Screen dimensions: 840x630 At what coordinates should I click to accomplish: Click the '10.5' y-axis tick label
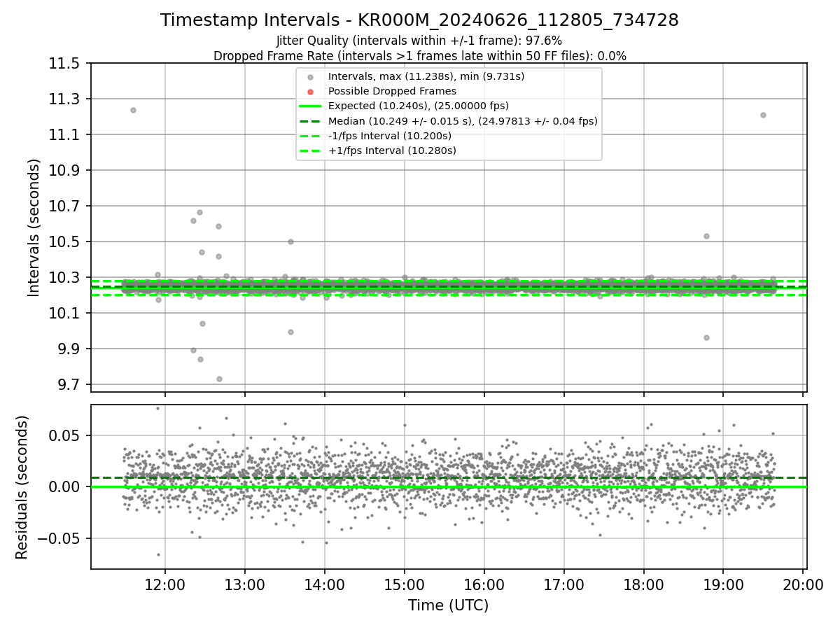66,242
